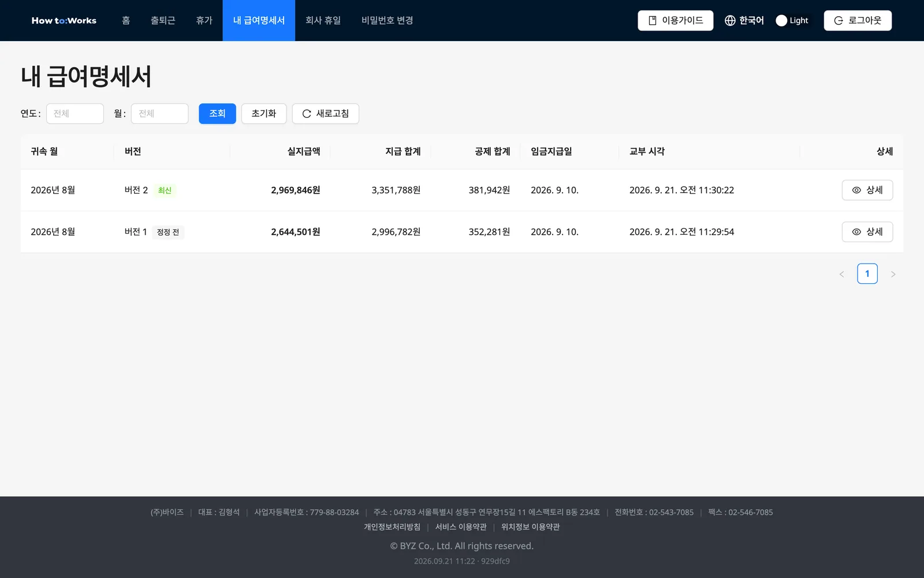
Task: Click the 정정 전 tag
Action: coord(168,232)
